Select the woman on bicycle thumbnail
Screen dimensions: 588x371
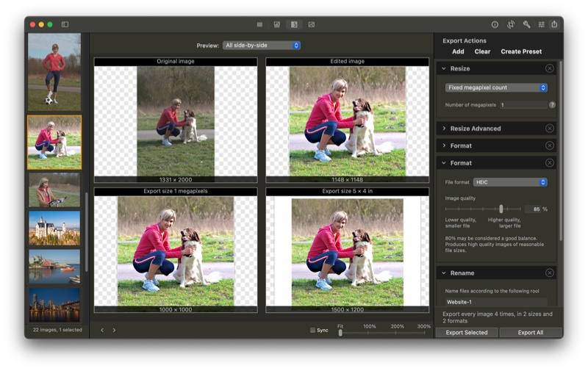point(54,190)
